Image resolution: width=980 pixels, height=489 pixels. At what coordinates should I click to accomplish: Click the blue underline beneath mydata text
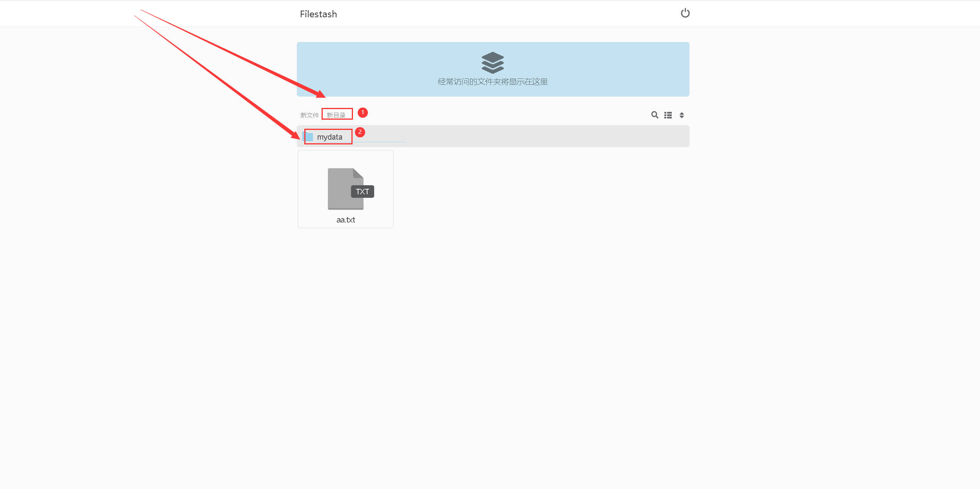pos(377,142)
